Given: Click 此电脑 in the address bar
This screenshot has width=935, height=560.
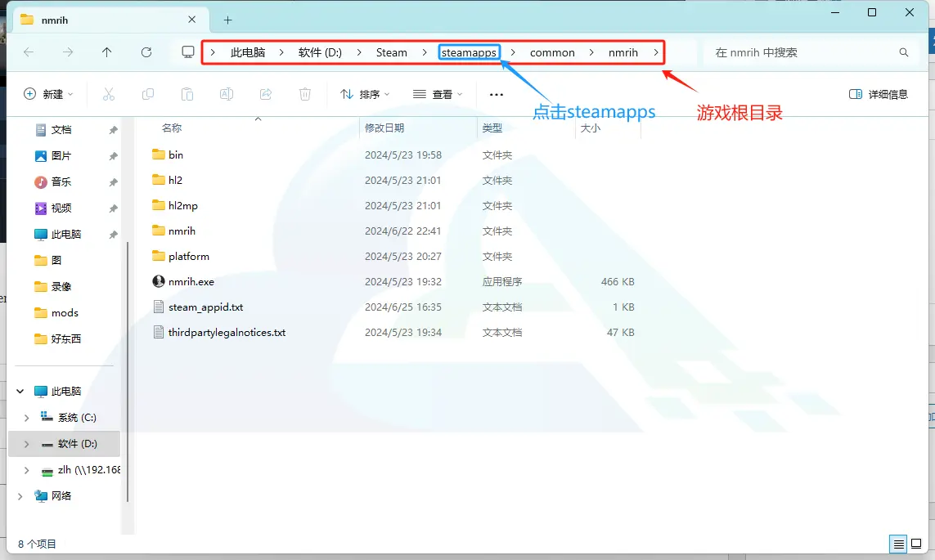Looking at the screenshot, I should pyautogui.click(x=248, y=52).
